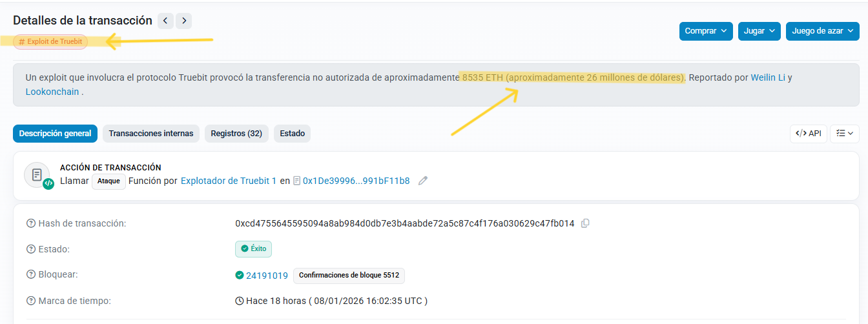
Task: Click help icon next to Estado
Action: pyautogui.click(x=30, y=249)
